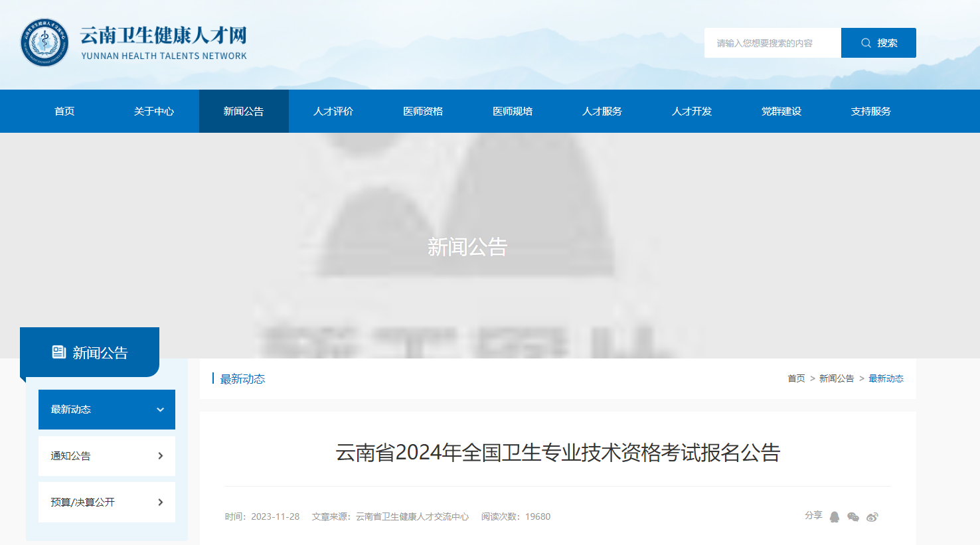Open 支持服务 navigation menu
This screenshot has width=980, height=545.
tap(871, 112)
